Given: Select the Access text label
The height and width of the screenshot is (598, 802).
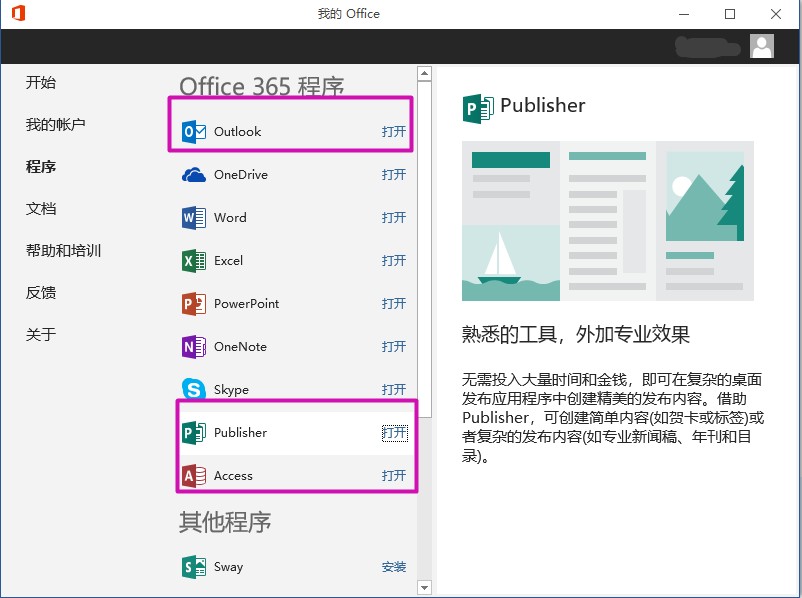Looking at the screenshot, I should tap(233, 475).
